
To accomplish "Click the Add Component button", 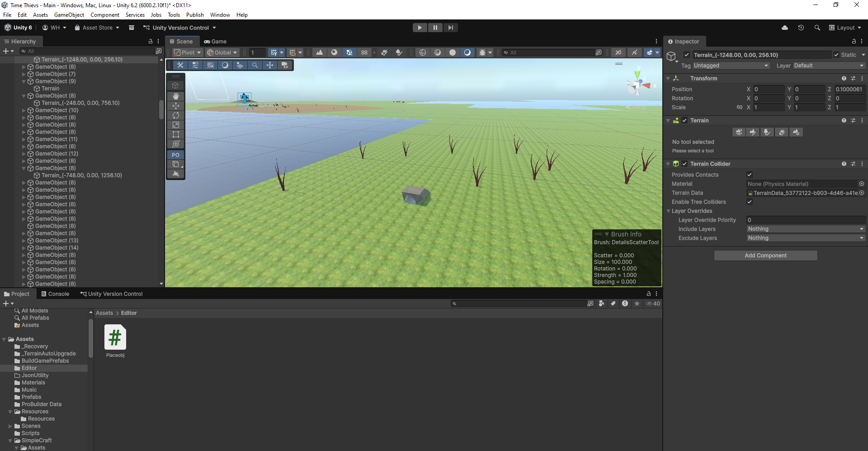I will click(x=765, y=256).
